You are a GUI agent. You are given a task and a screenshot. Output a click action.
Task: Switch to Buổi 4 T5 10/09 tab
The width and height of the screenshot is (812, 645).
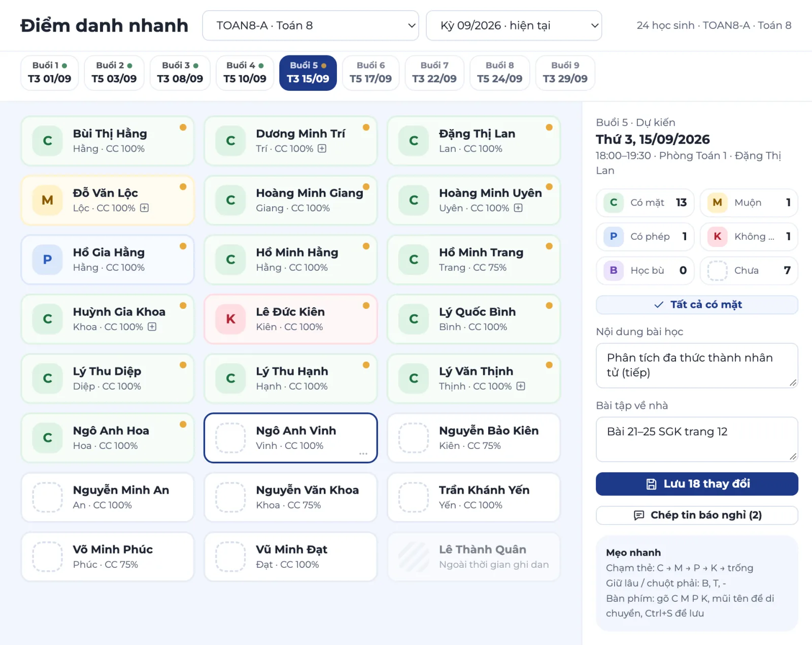click(245, 73)
